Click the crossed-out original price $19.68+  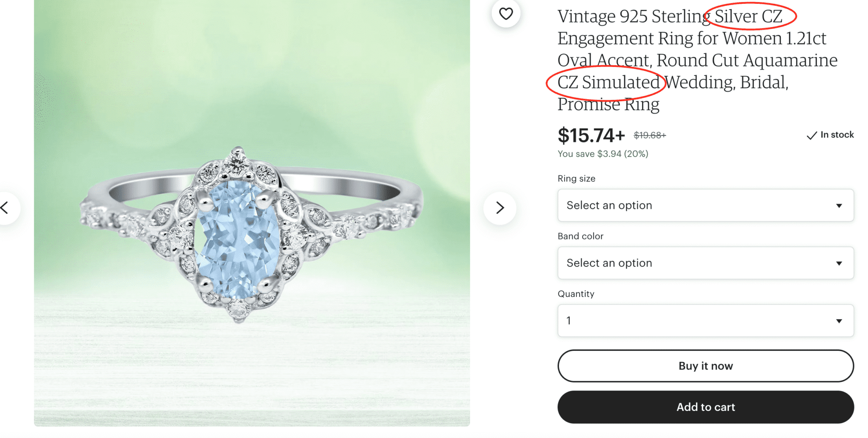(x=649, y=135)
